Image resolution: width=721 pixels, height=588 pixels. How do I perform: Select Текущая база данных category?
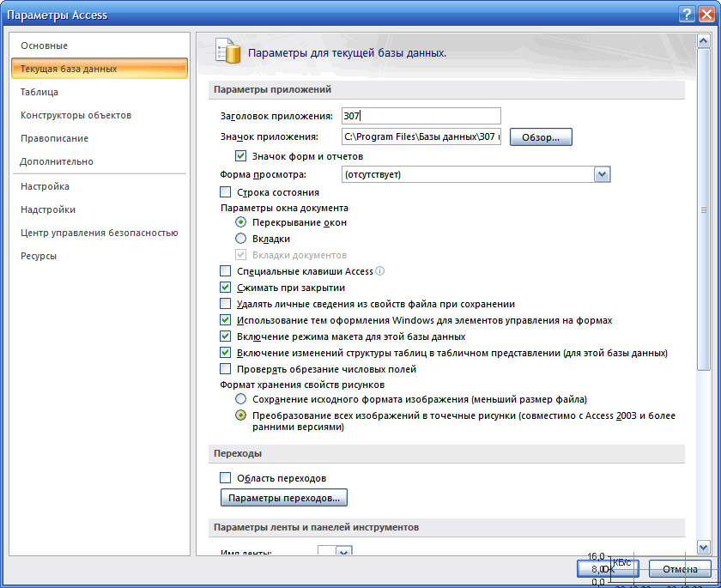tap(100, 69)
